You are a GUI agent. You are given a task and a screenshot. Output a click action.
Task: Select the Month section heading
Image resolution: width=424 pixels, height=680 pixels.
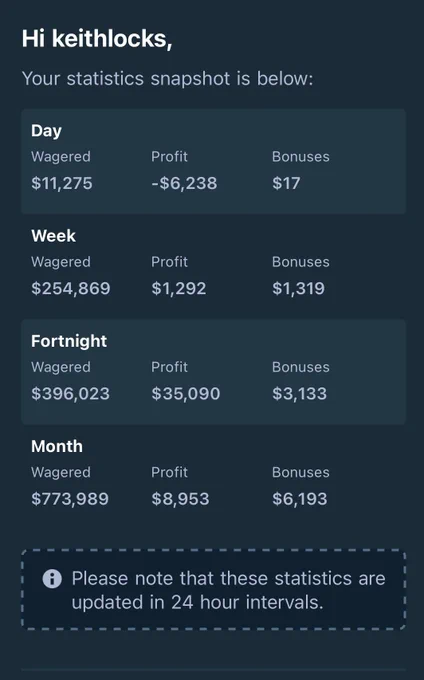57,446
